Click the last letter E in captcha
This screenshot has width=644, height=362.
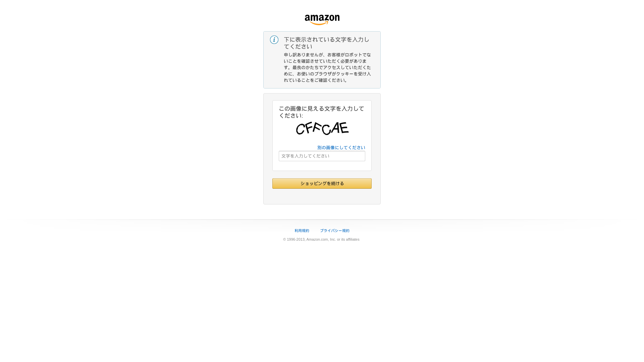click(344, 128)
